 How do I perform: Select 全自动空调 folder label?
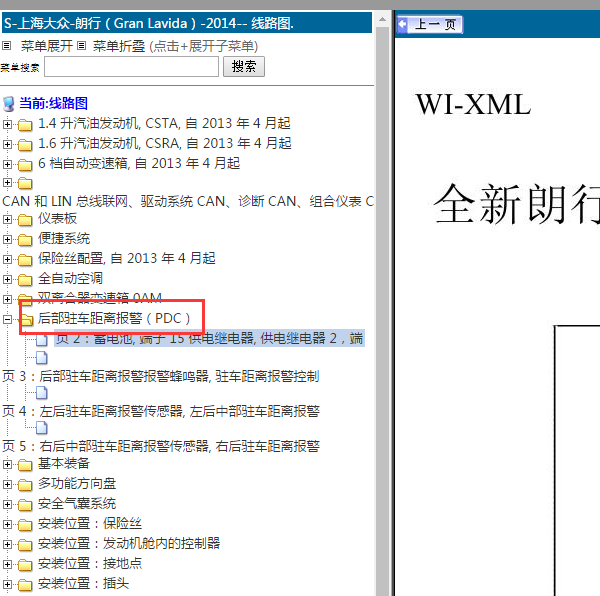[70, 278]
